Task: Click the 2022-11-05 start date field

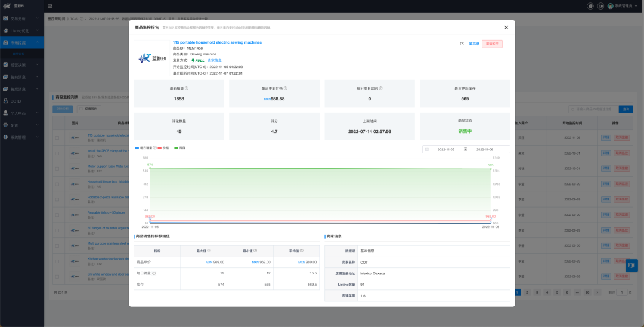Action: pos(445,150)
